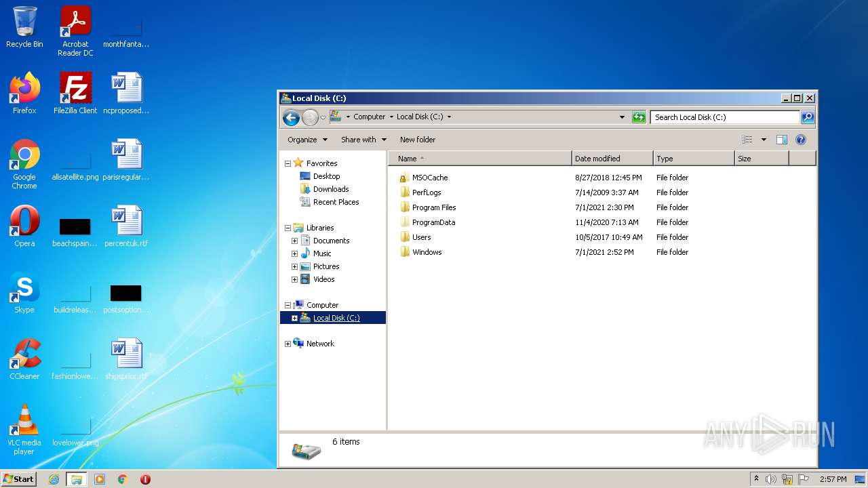868x488 pixels.
Task: Collapse the Libraries tree group
Action: 288,228
